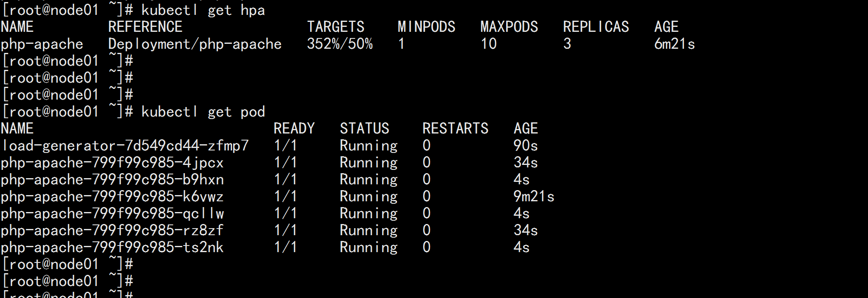Viewport: 868px width, 298px height.
Task: Click the target value '352%/50%'
Action: 340,44
